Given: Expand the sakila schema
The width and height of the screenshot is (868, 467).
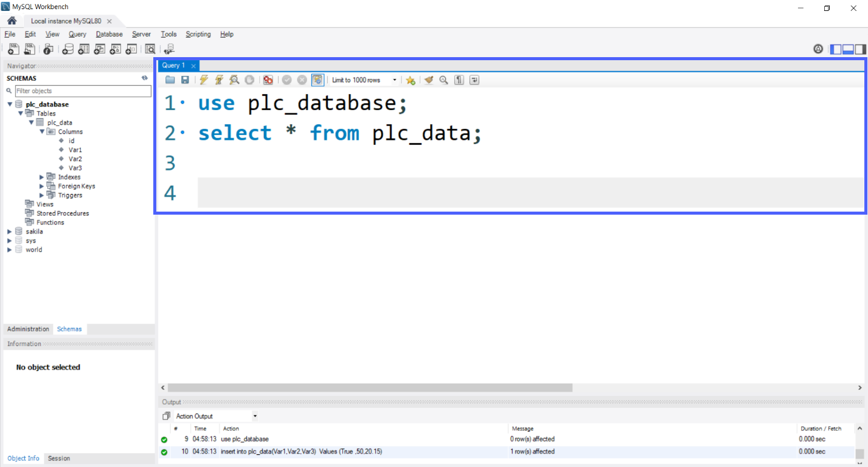Looking at the screenshot, I should (9, 232).
